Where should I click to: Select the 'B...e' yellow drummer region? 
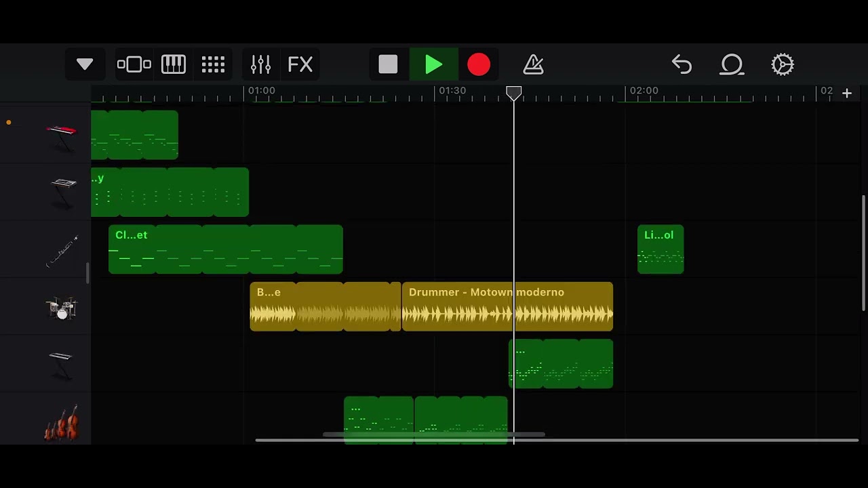[x=325, y=306]
